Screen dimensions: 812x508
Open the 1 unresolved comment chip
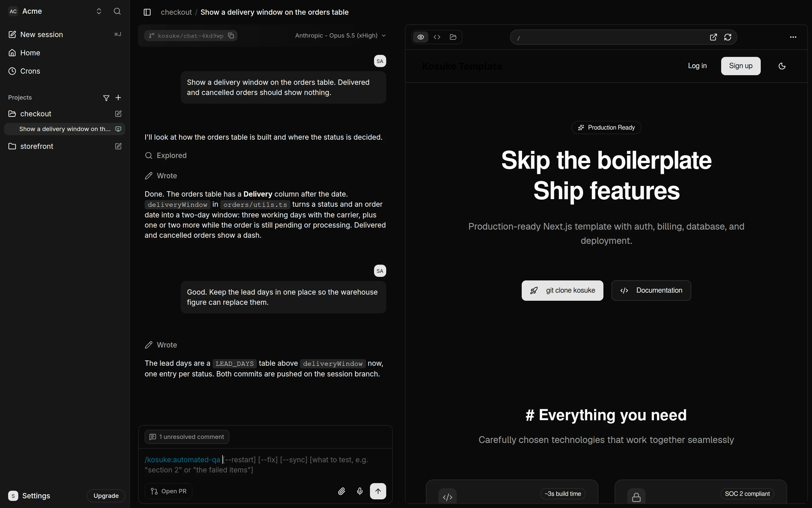point(187,437)
